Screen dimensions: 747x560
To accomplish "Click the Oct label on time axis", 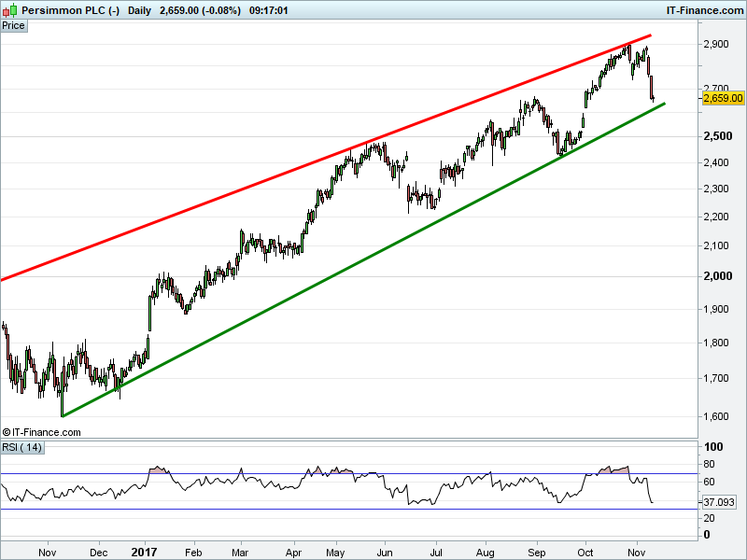I will click(x=585, y=553).
